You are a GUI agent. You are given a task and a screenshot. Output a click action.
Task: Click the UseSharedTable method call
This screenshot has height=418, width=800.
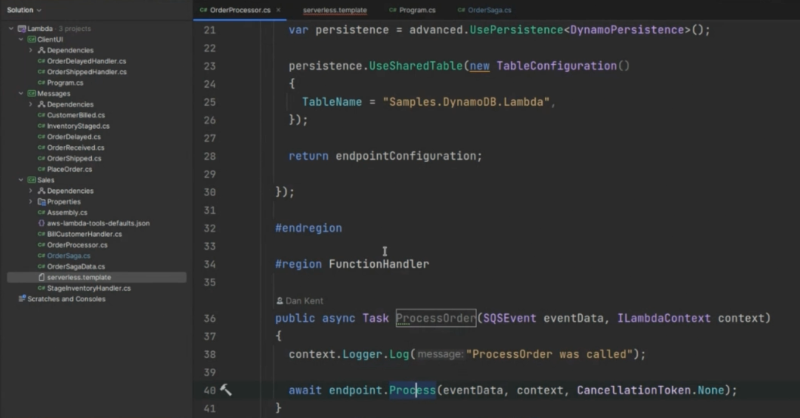coord(415,66)
